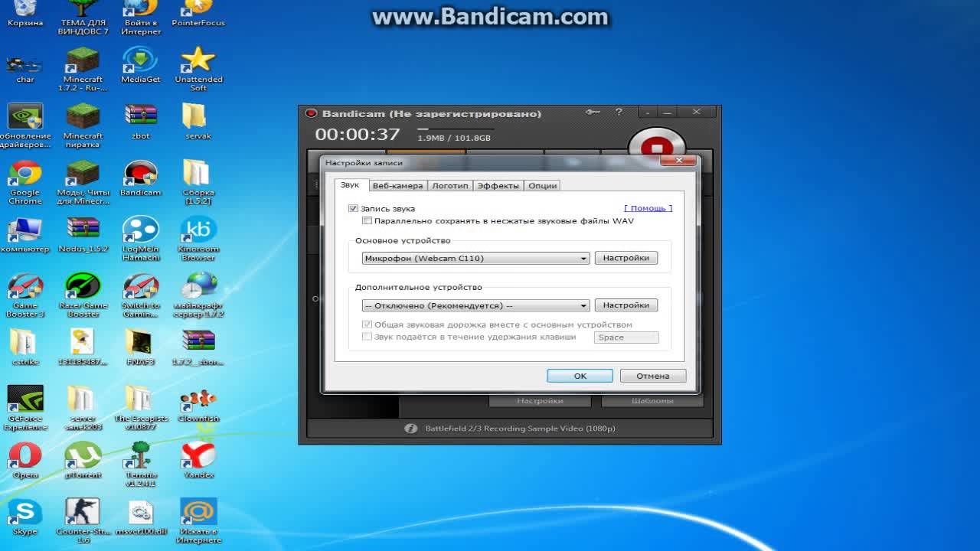The height and width of the screenshot is (551, 980).
Task: Open the µTorrent shortcut
Action: point(83,461)
